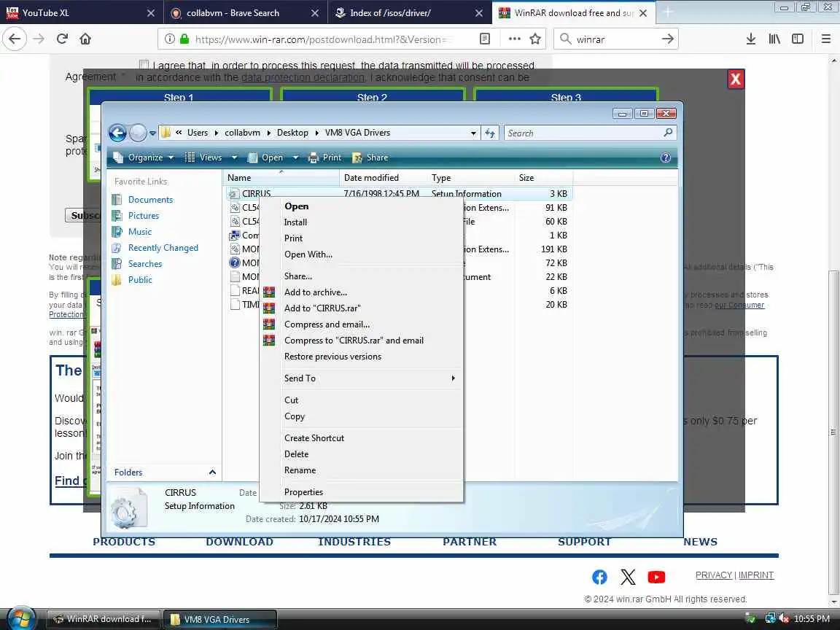
Task: Click the Facebook icon in footer
Action: click(599, 577)
